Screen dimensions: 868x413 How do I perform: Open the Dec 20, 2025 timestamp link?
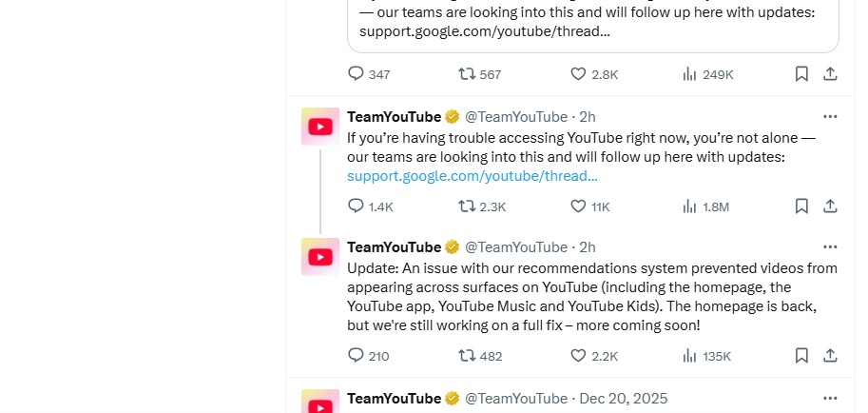[x=623, y=398]
